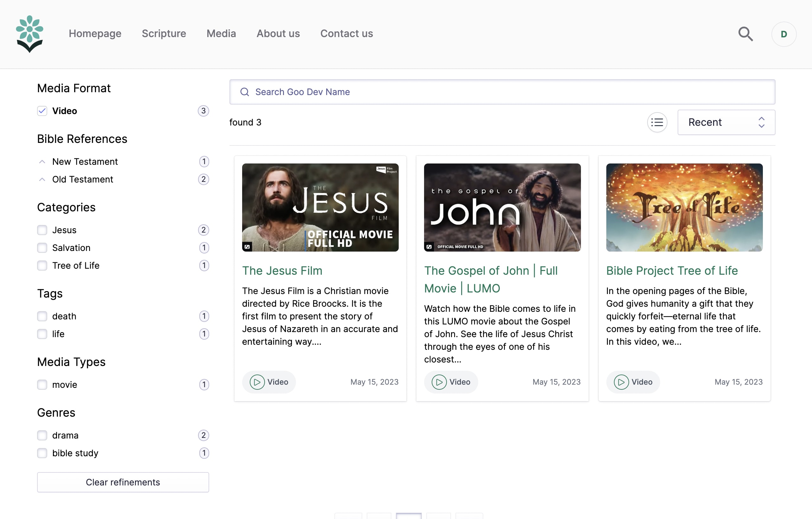Select the Scripture menu item
Viewport: 812px width, 519px height.
click(x=164, y=34)
